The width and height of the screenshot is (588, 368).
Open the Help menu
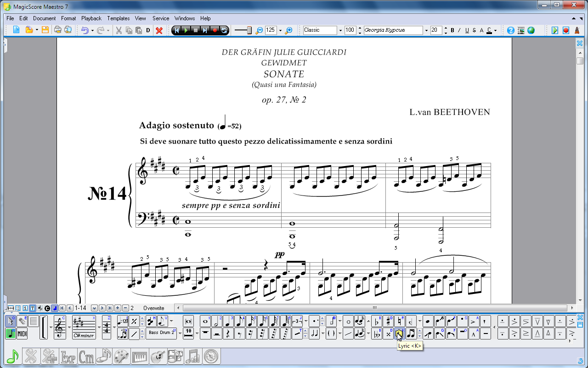205,18
